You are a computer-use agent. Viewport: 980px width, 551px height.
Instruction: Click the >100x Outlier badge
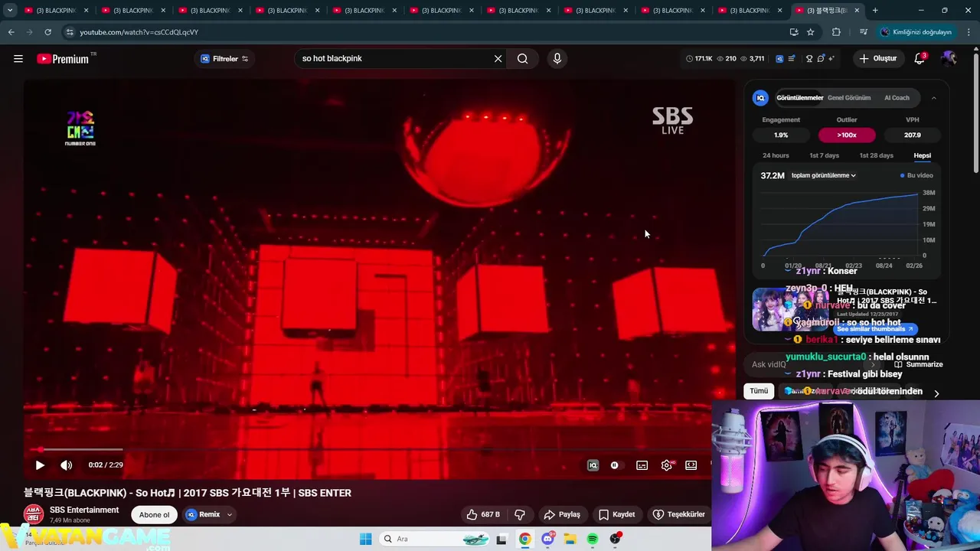(847, 135)
